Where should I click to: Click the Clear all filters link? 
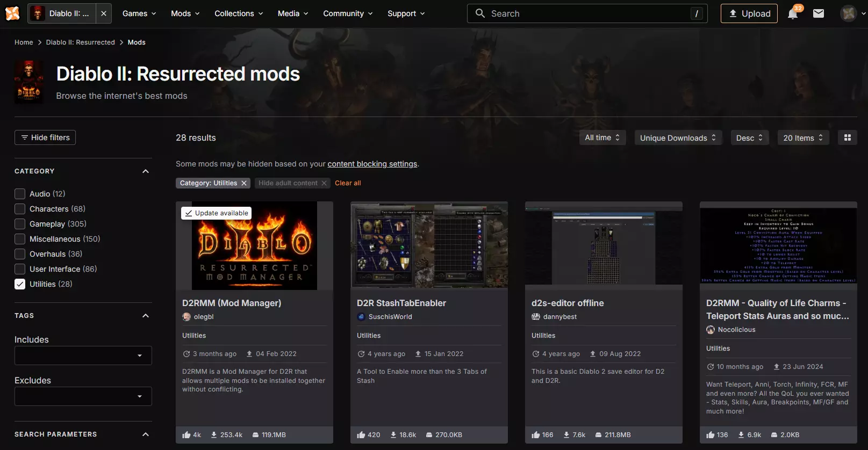[348, 183]
